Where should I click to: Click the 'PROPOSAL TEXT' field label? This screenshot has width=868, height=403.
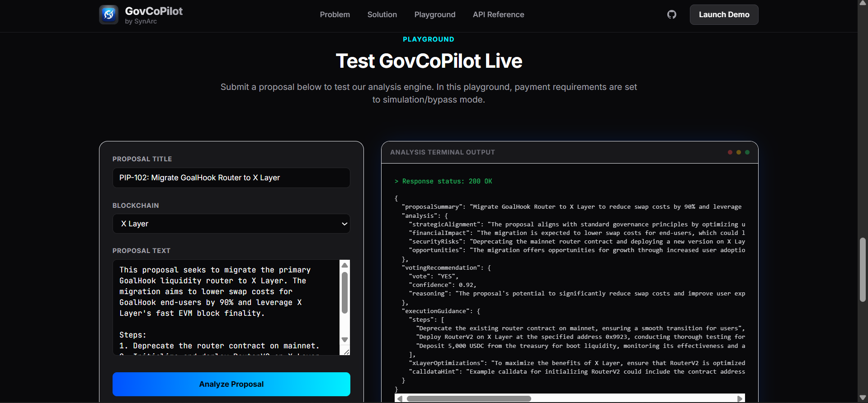click(142, 251)
